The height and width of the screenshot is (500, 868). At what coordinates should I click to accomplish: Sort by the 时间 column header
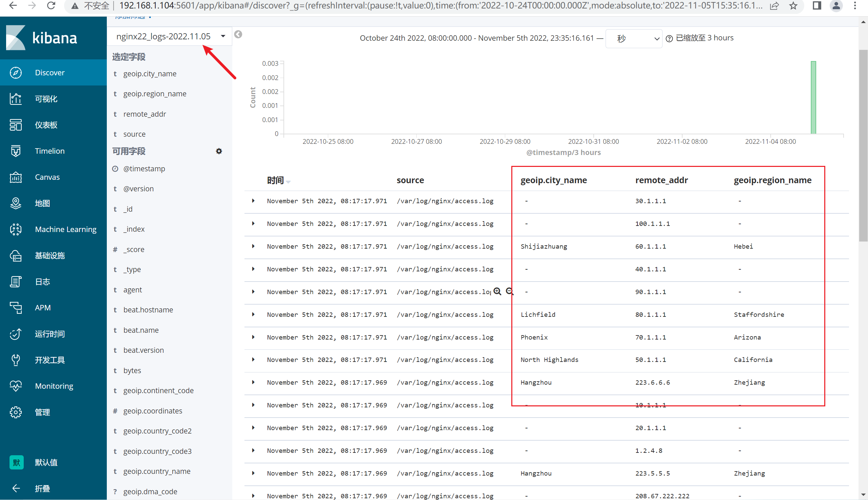(x=278, y=180)
